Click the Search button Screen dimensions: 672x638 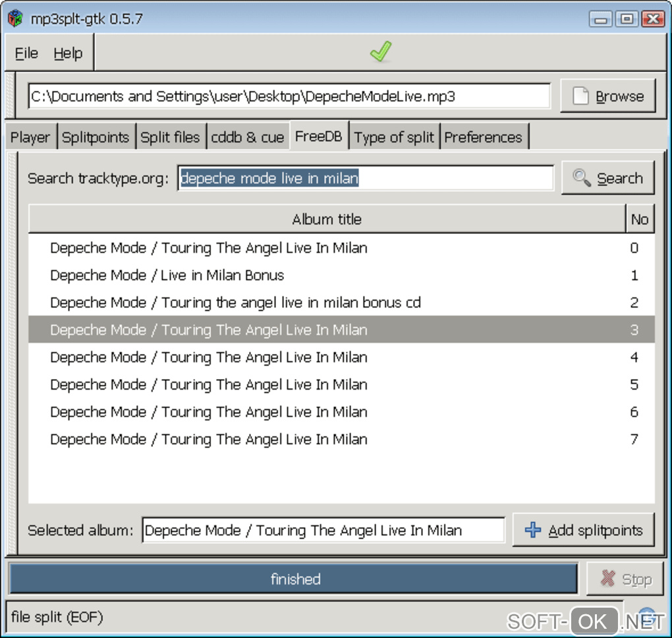(607, 178)
